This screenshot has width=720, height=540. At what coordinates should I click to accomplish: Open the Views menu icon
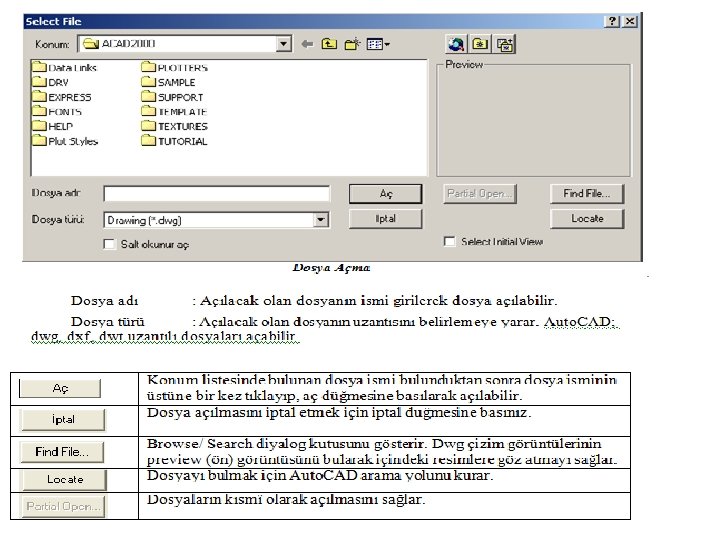tap(378, 44)
